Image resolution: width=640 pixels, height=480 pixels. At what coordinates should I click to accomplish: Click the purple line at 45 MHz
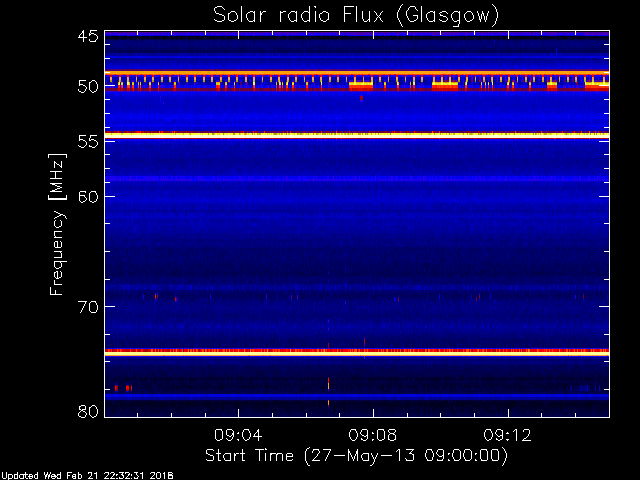coord(356,34)
